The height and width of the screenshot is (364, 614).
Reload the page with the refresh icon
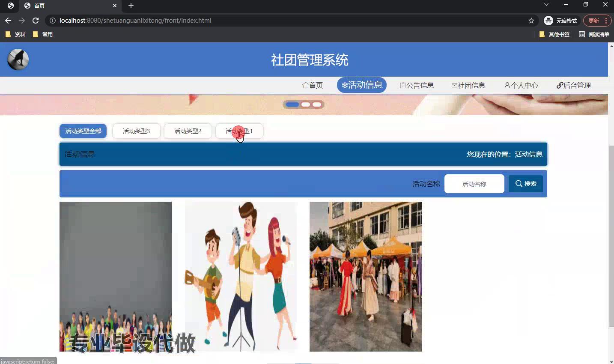click(36, 21)
